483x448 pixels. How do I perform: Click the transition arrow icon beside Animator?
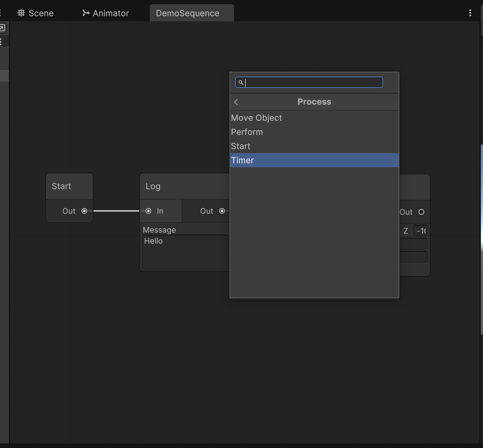(x=85, y=13)
